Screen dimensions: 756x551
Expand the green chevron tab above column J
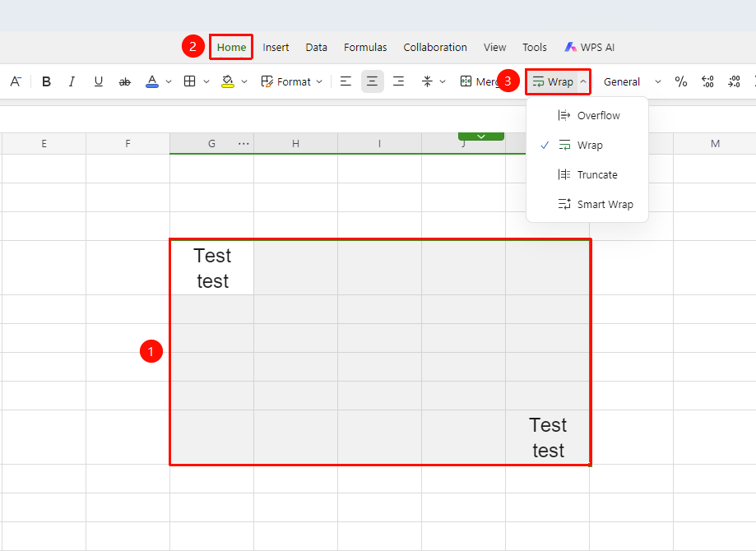point(481,137)
